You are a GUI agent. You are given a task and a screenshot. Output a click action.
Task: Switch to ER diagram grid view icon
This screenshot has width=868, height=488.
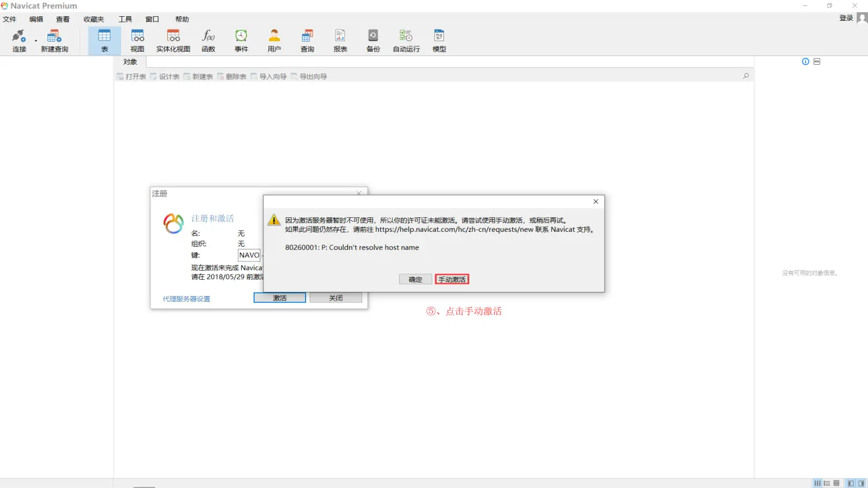[836, 483]
